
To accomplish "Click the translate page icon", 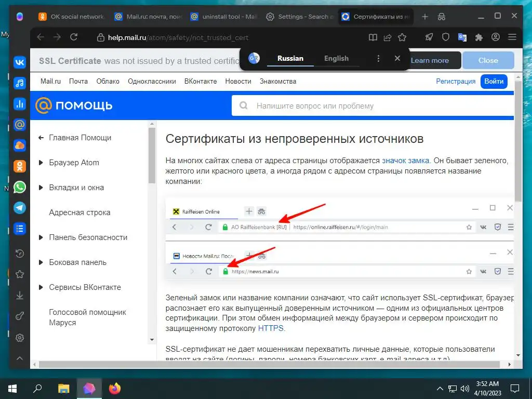I will (x=462, y=37).
